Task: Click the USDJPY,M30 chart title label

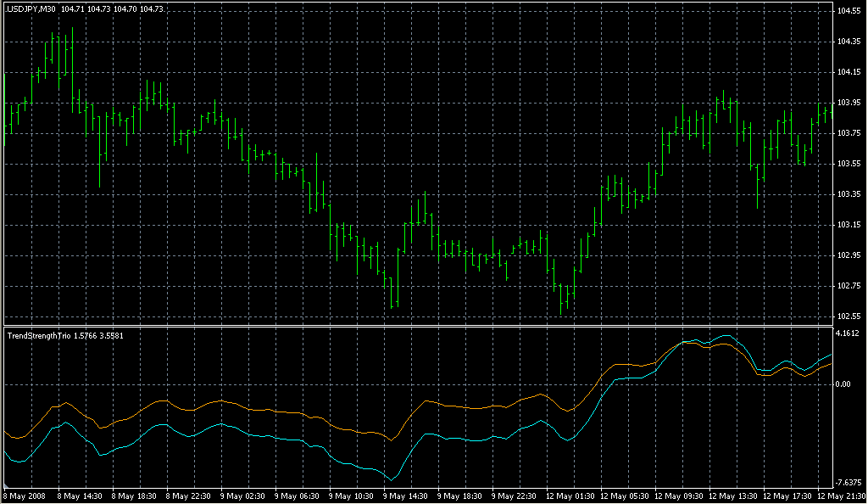Action: click(x=31, y=8)
